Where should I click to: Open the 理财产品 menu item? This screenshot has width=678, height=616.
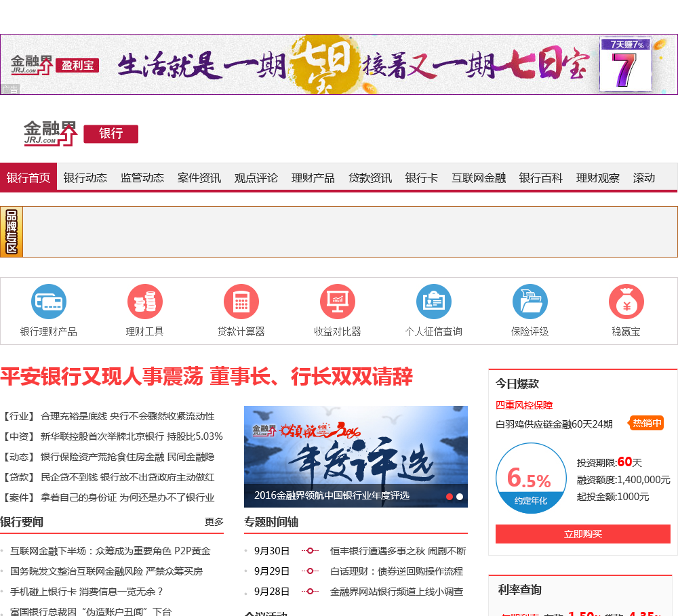313,178
